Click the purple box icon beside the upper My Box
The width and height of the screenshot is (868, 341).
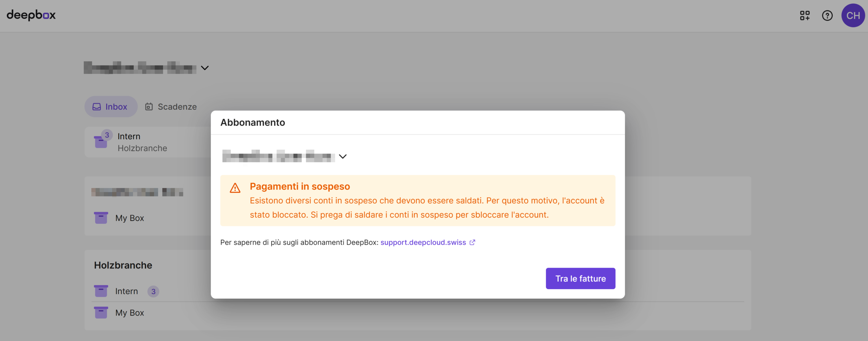click(x=101, y=218)
